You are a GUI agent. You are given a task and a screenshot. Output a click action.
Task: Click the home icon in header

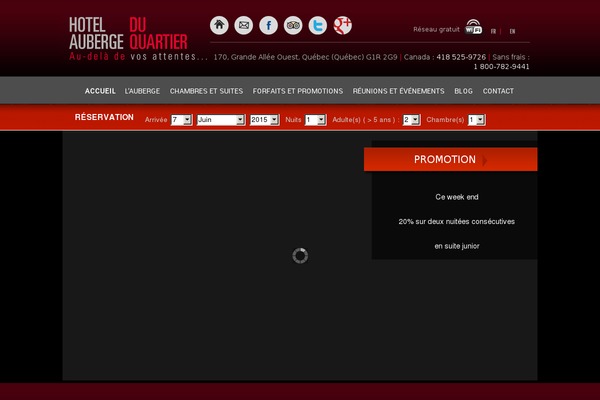coord(219,26)
